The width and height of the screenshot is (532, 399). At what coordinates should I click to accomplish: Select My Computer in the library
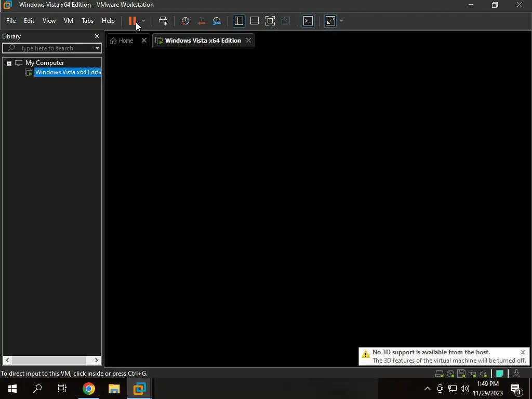pos(45,63)
